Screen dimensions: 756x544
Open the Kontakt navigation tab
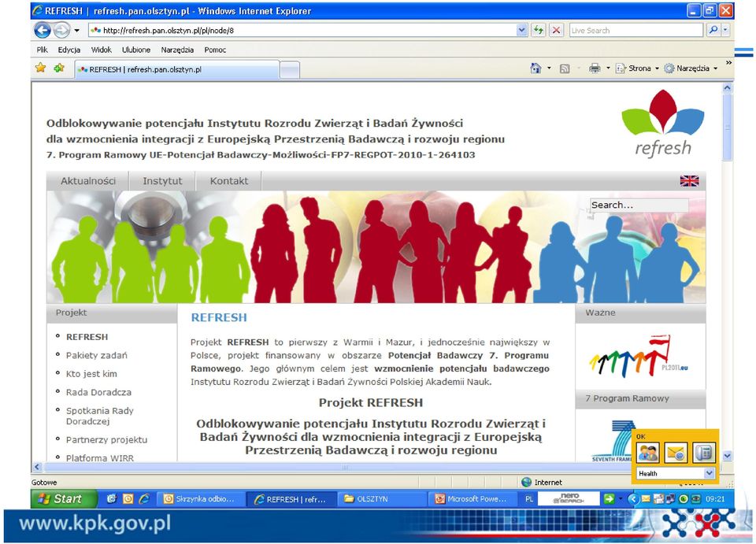[228, 181]
